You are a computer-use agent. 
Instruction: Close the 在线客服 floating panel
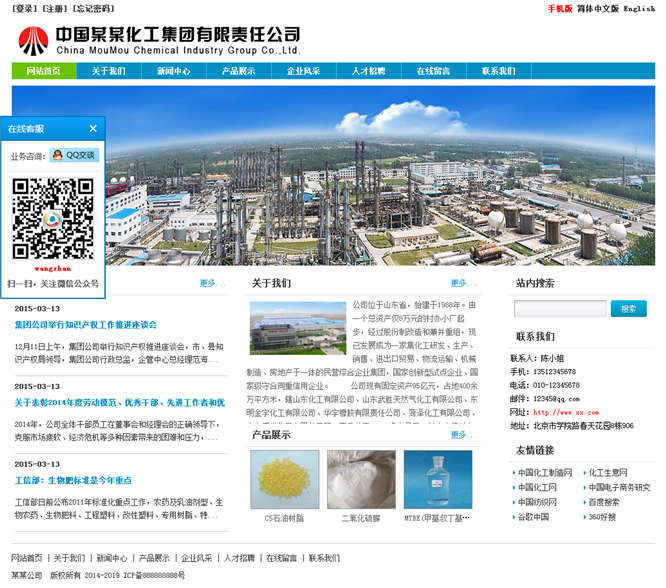tap(93, 128)
